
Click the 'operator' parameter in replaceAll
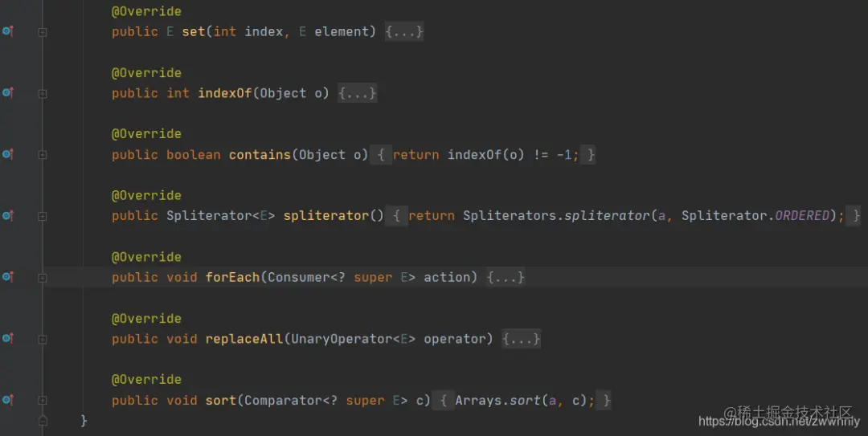click(454, 339)
